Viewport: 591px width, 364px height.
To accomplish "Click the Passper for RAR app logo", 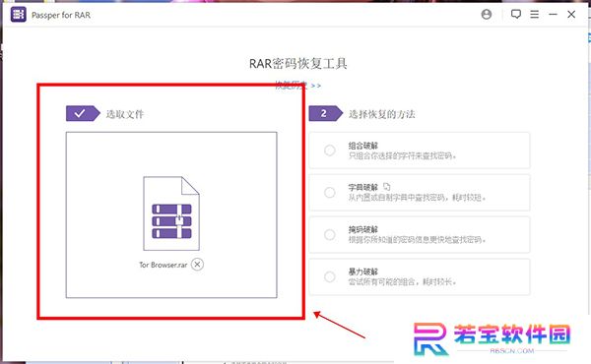I will tap(18, 15).
